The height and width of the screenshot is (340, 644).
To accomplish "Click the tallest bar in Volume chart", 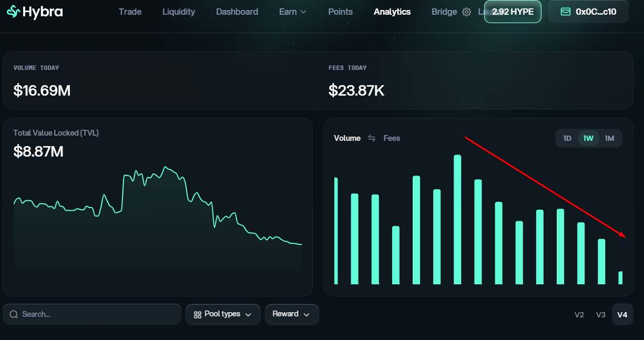I will coord(457,220).
